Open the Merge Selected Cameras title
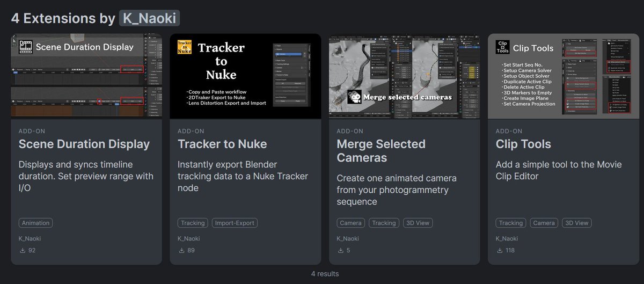Screen dimensions: 644x284 click(381, 151)
